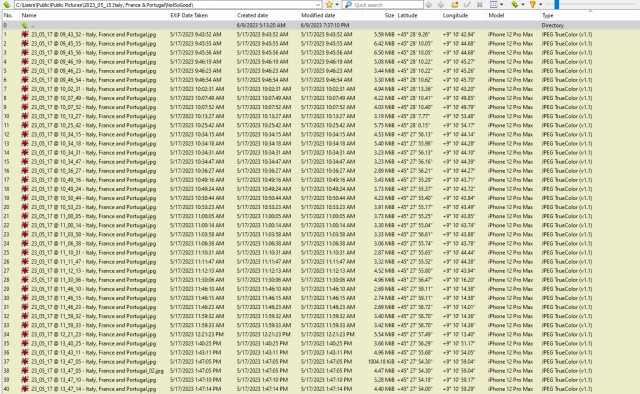The image size is (640, 394).
Task: Click the thumbnail size slider handle
Action: (x=556, y=4)
